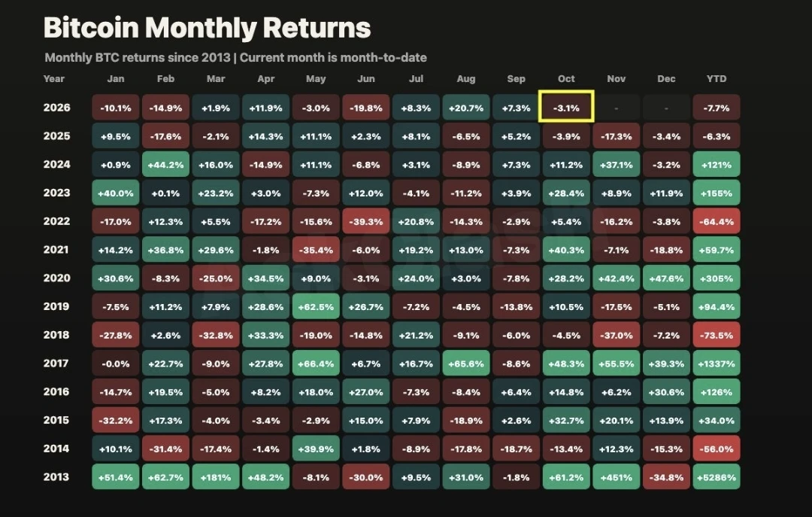The width and height of the screenshot is (812, 517).
Task: Select the Oct column header
Action: pos(566,79)
